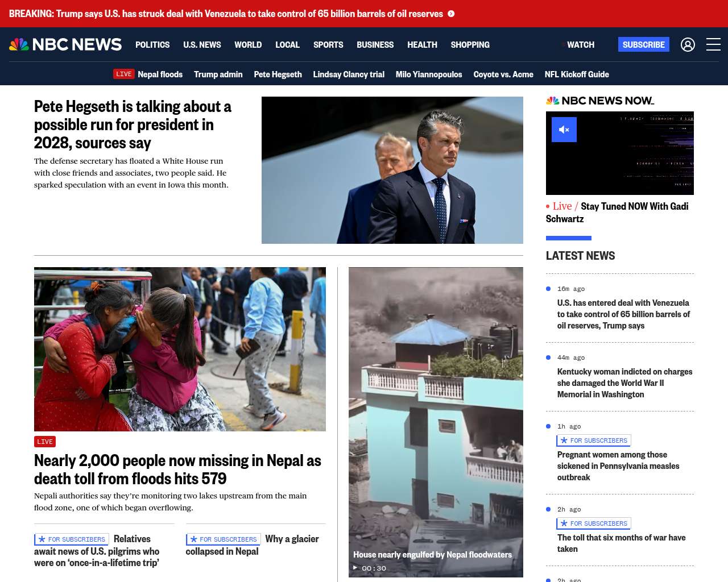The width and height of the screenshot is (728, 582).
Task: Open the Venezuela 65 billion barrels latest story
Action: tap(623, 314)
